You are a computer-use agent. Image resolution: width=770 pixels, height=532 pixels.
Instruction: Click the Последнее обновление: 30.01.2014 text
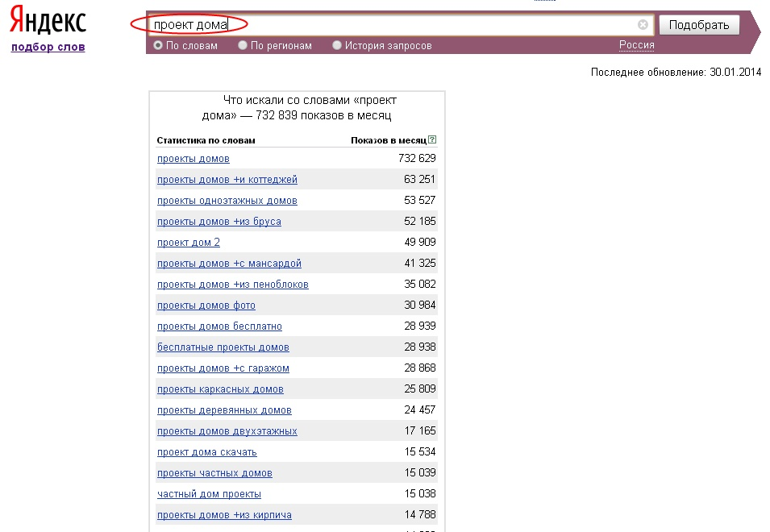pyautogui.click(x=676, y=73)
